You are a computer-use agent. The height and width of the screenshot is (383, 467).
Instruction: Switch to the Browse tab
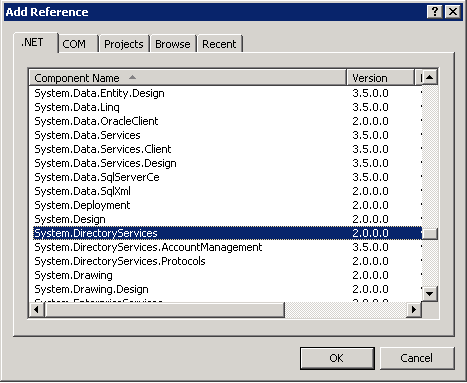coord(173,44)
